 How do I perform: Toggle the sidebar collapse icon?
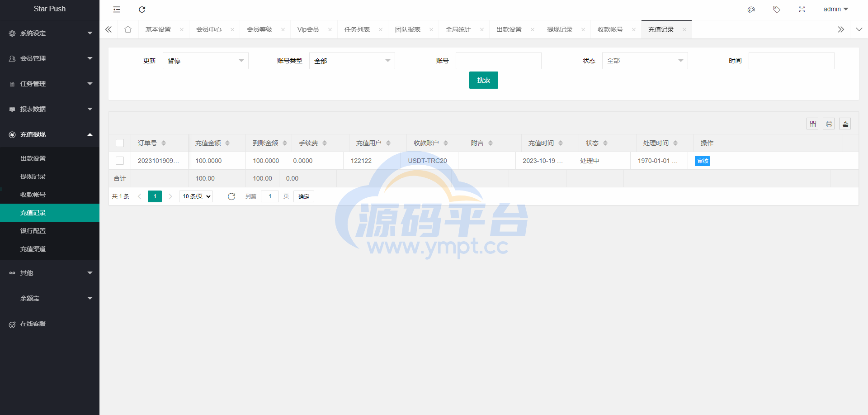117,10
